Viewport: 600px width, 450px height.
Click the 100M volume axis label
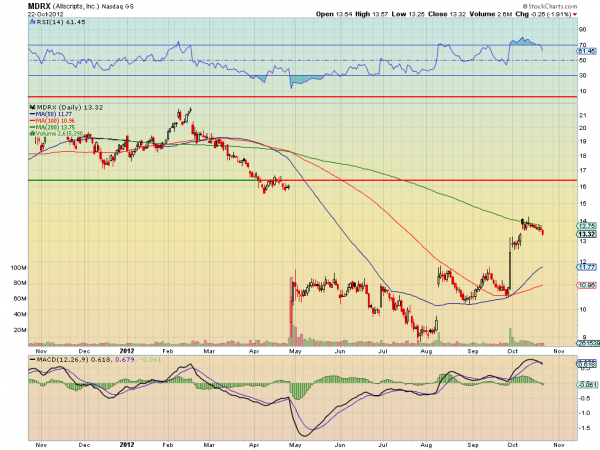coord(18,267)
